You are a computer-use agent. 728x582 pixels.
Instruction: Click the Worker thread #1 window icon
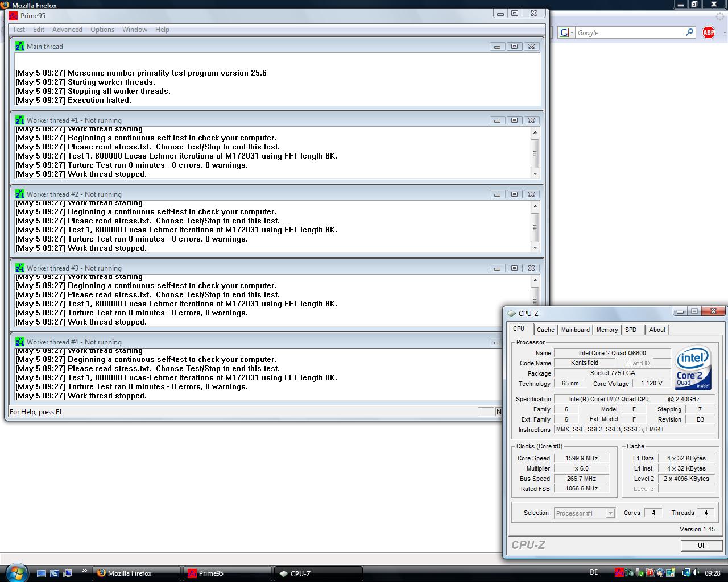click(x=20, y=120)
